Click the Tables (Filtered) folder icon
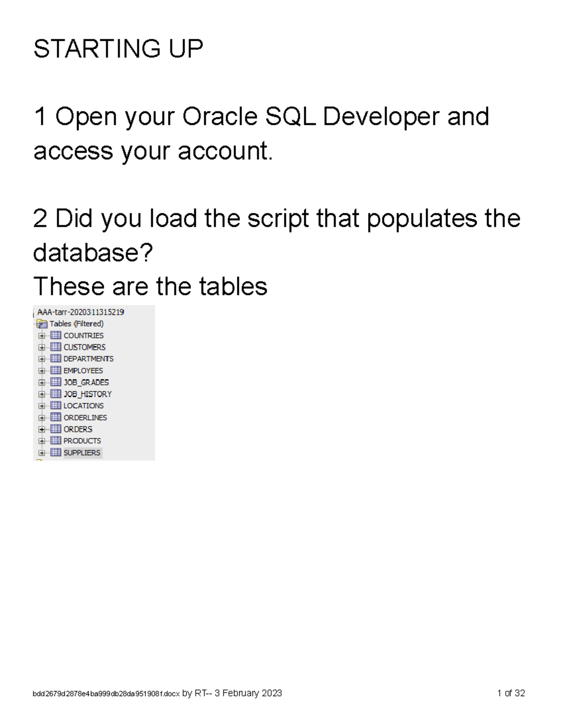The height and width of the screenshot is (728, 563). click(x=42, y=324)
